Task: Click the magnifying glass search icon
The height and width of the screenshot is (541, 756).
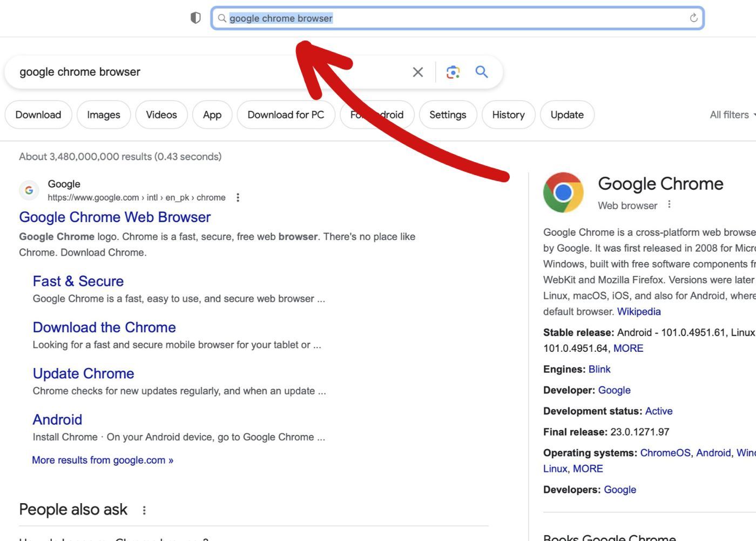Action: pos(481,71)
